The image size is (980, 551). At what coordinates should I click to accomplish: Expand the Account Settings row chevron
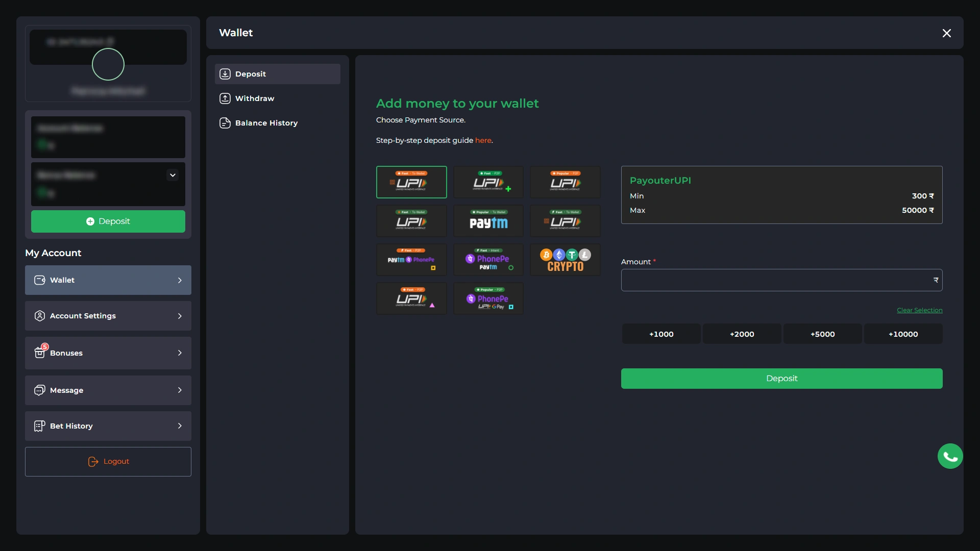pyautogui.click(x=180, y=316)
